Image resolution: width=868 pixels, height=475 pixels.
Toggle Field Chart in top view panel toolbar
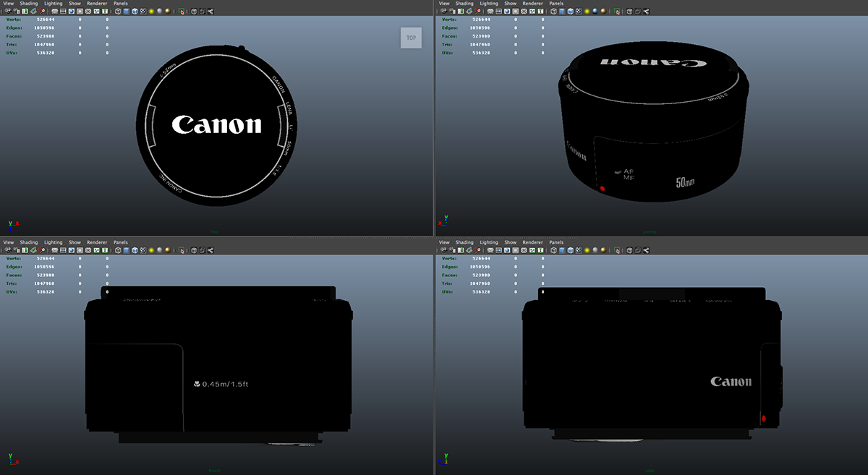(x=88, y=12)
